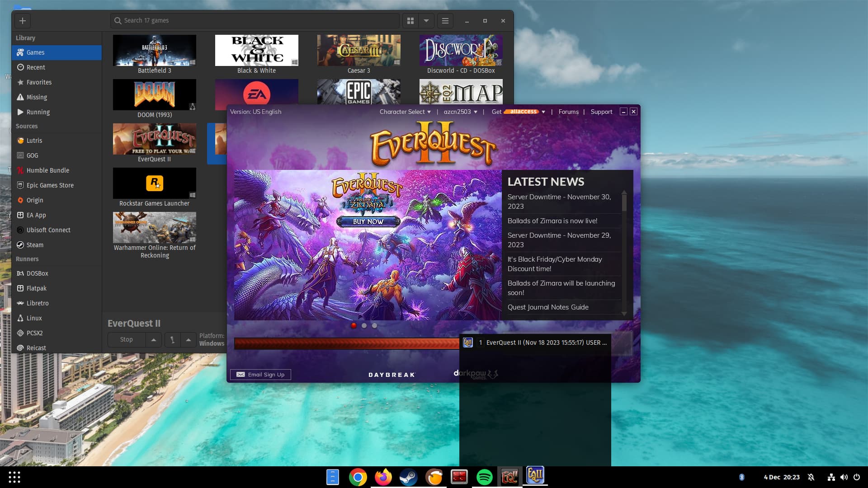Screen dimensions: 868x488
Task: Select the Caesar 3 game cover
Action: click(359, 50)
